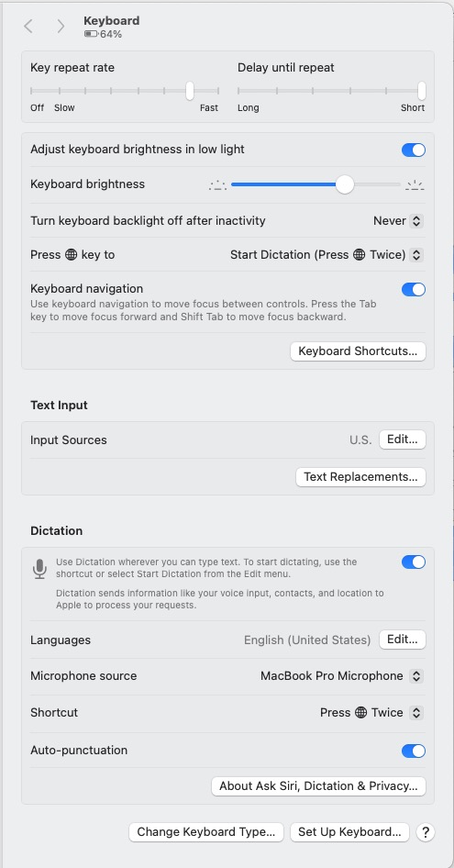454x868 pixels.
Task: Open the backlight inactivity Never dropdown
Action: tap(398, 221)
